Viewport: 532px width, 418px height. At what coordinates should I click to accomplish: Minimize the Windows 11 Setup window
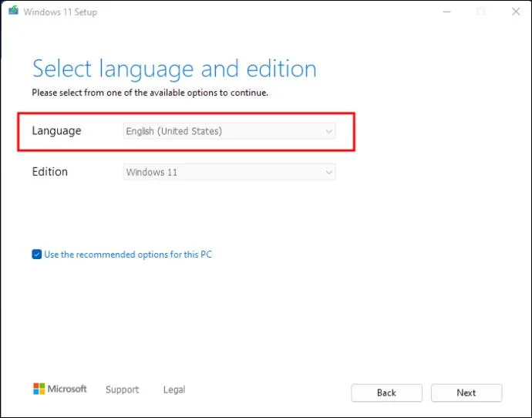(447, 12)
